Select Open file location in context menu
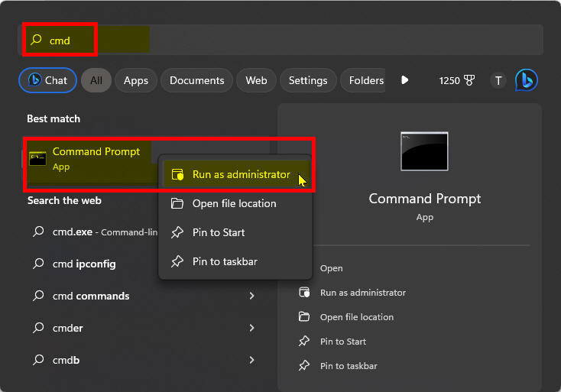This screenshot has width=561, height=392. click(234, 203)
